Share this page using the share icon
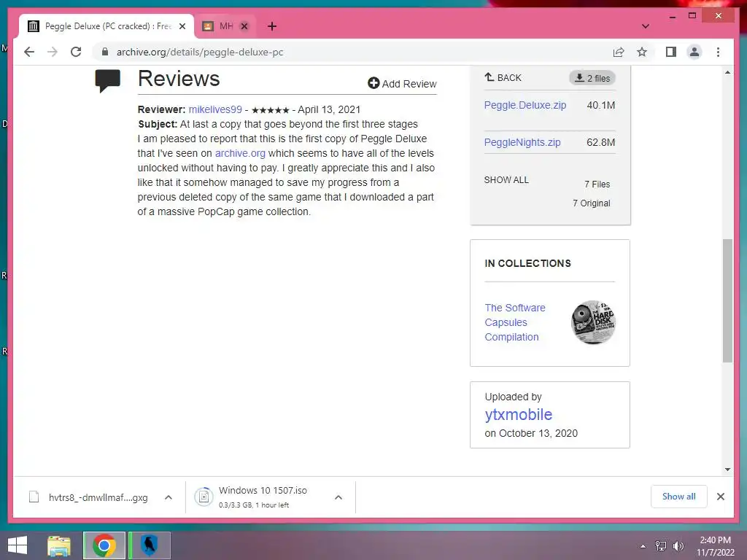 click(619, 52)
